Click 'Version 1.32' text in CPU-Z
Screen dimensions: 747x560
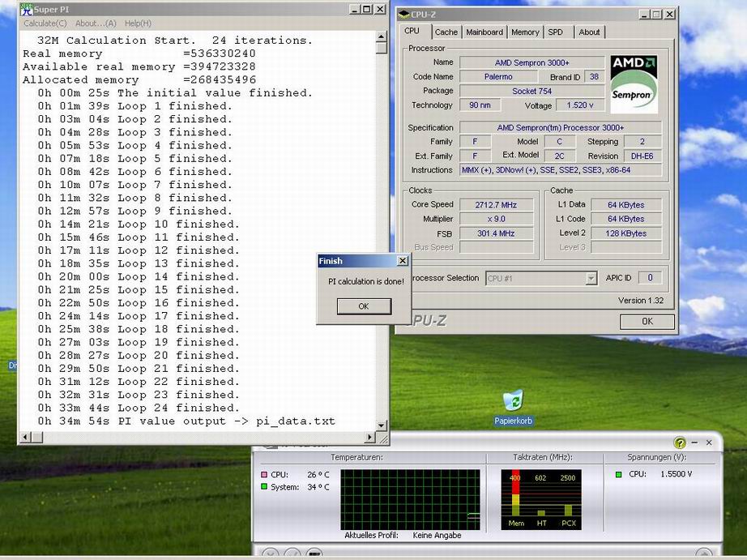[x=641, y=301]
